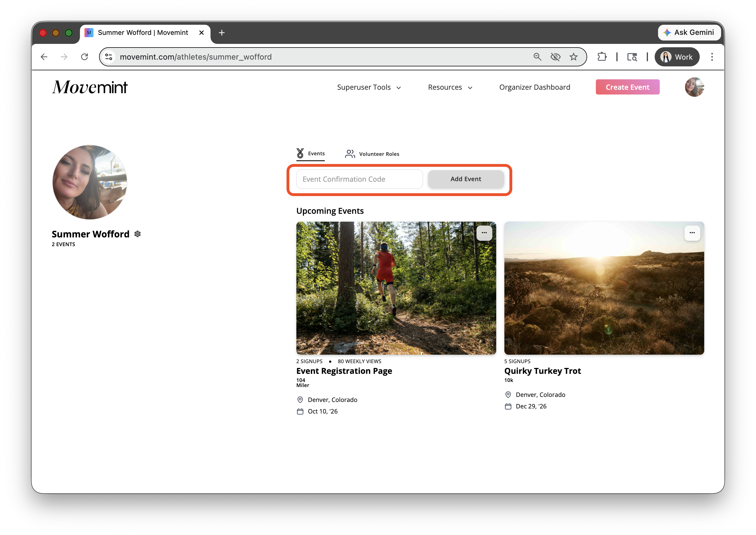Focus the Event Confirmation Code field

coord(359,179)
